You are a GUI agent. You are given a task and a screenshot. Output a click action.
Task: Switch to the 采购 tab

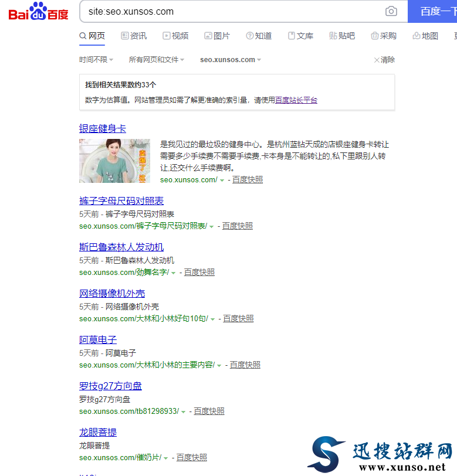384,36
